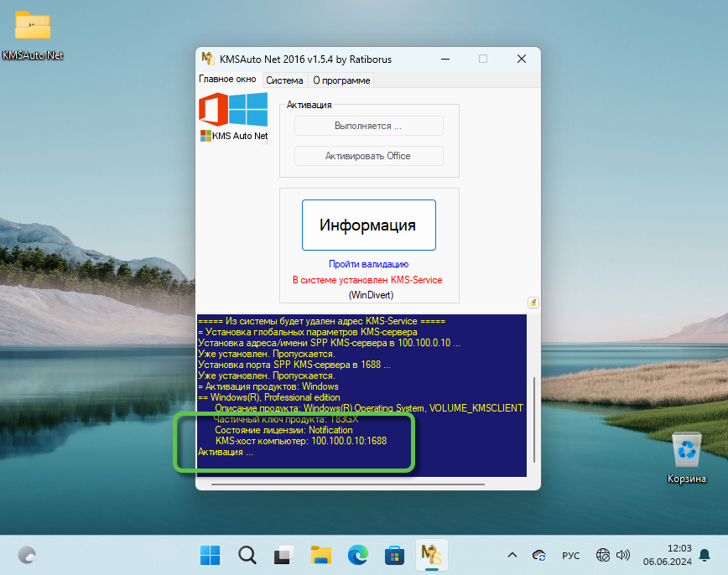Click the large Информация button
Viewport: 728px width, 575px height.
[x=369, y=225]
